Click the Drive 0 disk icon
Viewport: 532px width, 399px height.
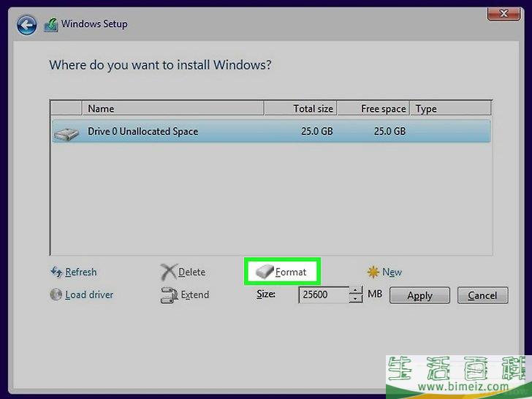pyautogui.click(x=66, y=133)
